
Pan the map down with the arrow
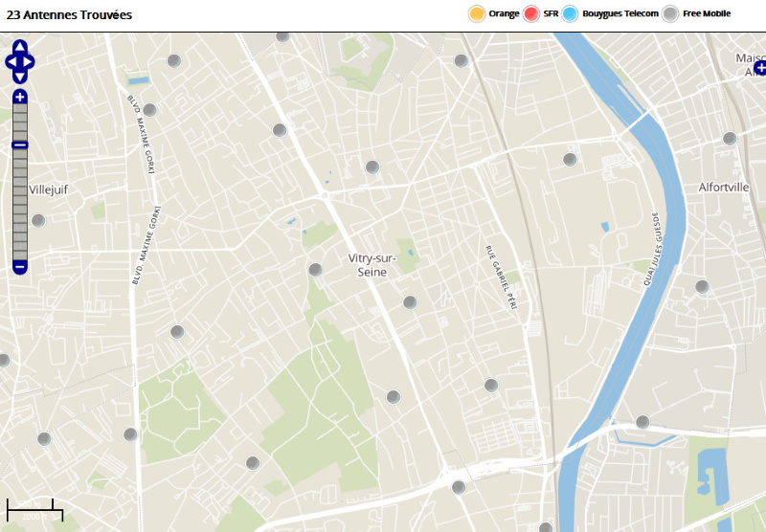(x=20, y=77)
